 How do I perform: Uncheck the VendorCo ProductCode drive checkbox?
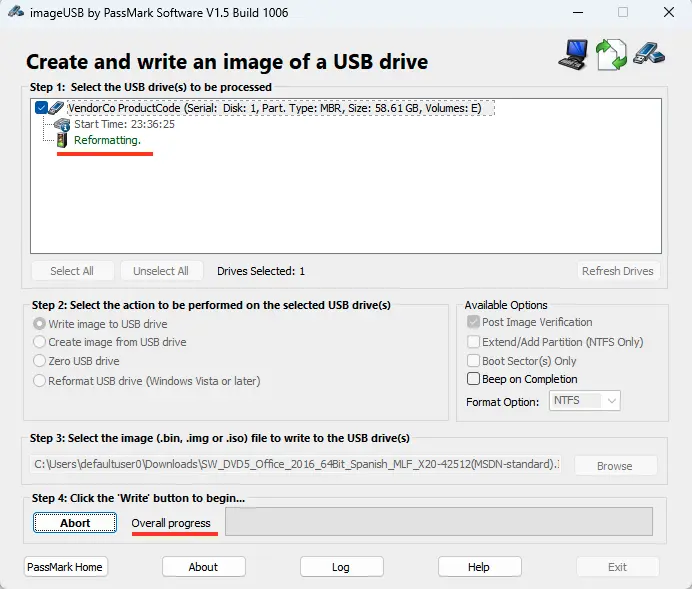coord(41,108)
